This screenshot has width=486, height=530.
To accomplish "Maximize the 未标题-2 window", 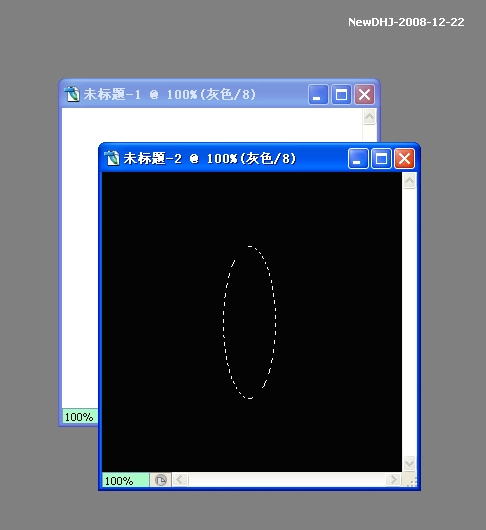I will pyautogui.click(x=381, y=159).
